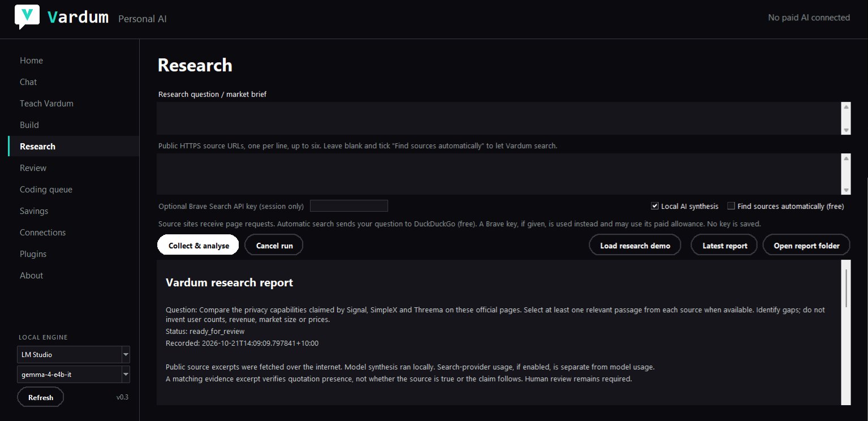
Task: Expand the LM Studio engine dropdown
Action: click(126, 355)
